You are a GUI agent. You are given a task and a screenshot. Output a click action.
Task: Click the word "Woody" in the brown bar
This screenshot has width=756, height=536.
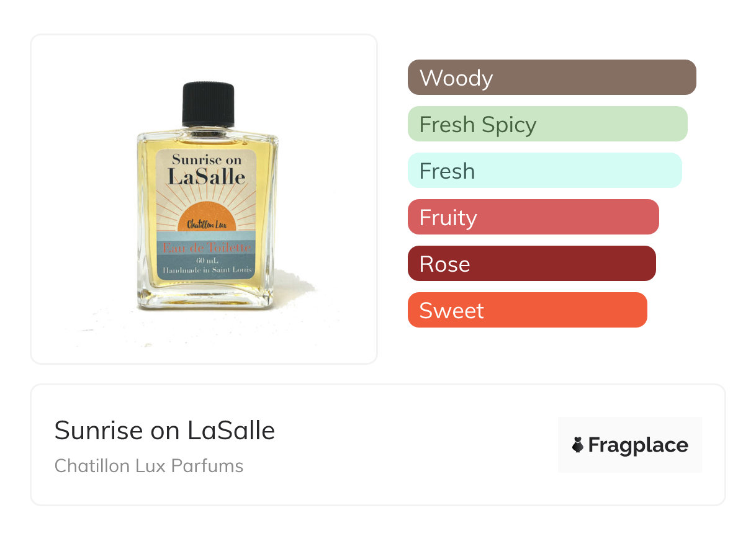(x=456, y=78)
